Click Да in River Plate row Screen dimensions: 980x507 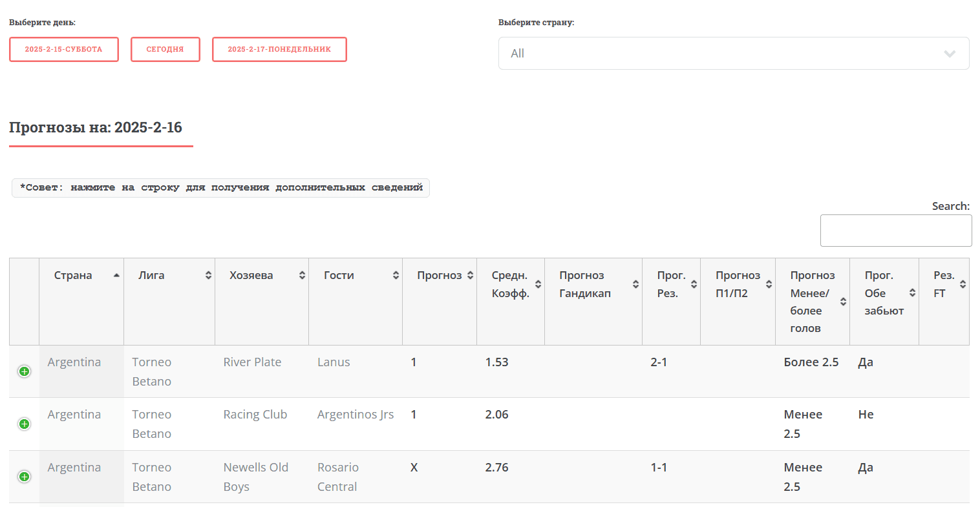click(x=866, y=362)
